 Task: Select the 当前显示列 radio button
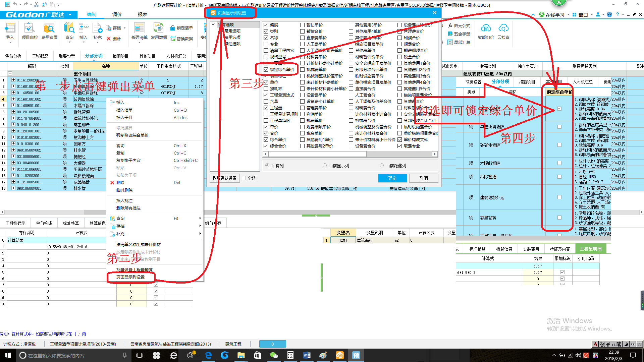point(325,166)
